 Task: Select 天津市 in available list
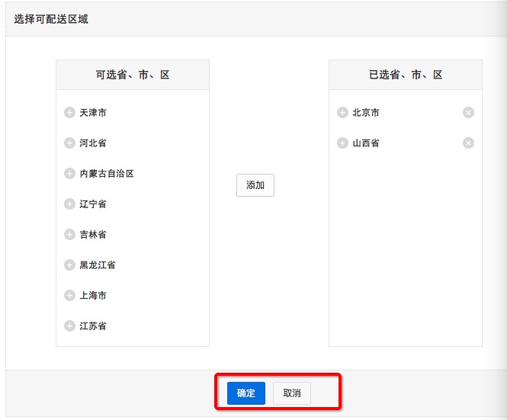pyautogui.click(x=93, y=113)
